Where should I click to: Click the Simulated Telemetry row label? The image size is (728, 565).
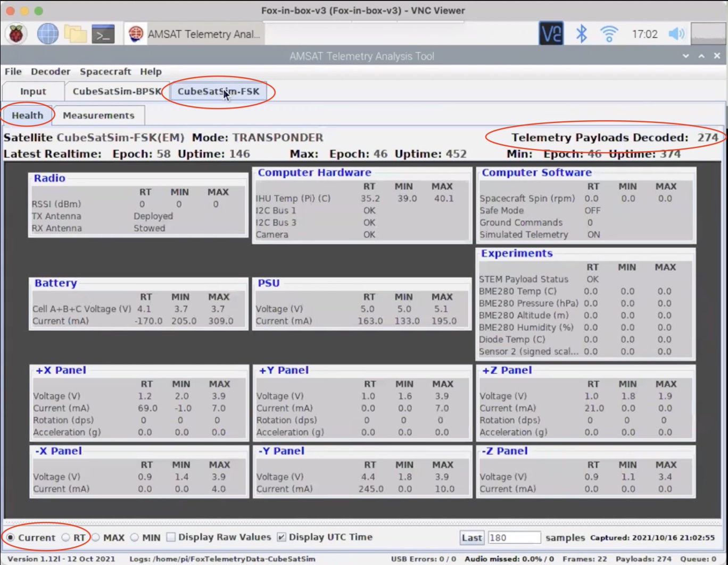[x=524, y=235]
